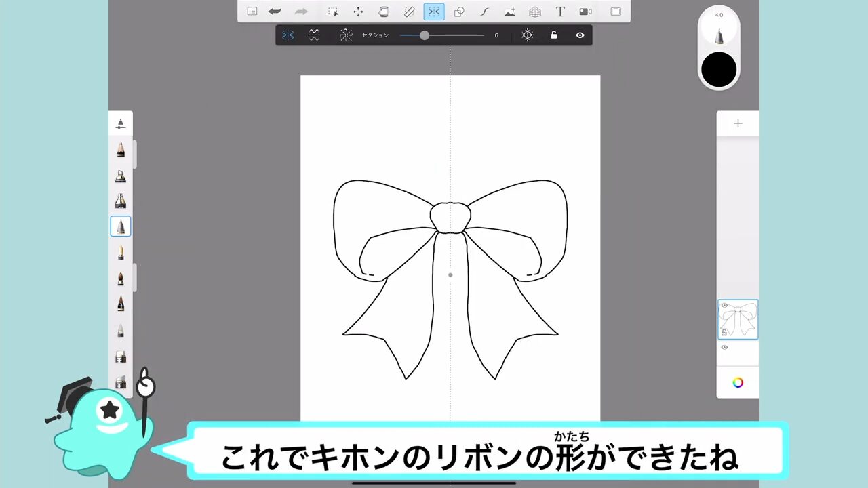Open the Perspective grid tool
The width and height of the screenshot is (868, 488).
click(535, 12)
